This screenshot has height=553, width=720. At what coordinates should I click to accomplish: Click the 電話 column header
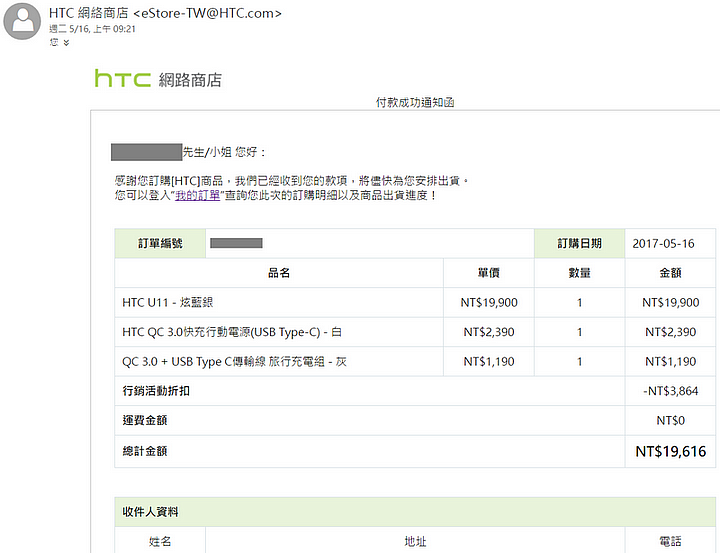(670, 542)
